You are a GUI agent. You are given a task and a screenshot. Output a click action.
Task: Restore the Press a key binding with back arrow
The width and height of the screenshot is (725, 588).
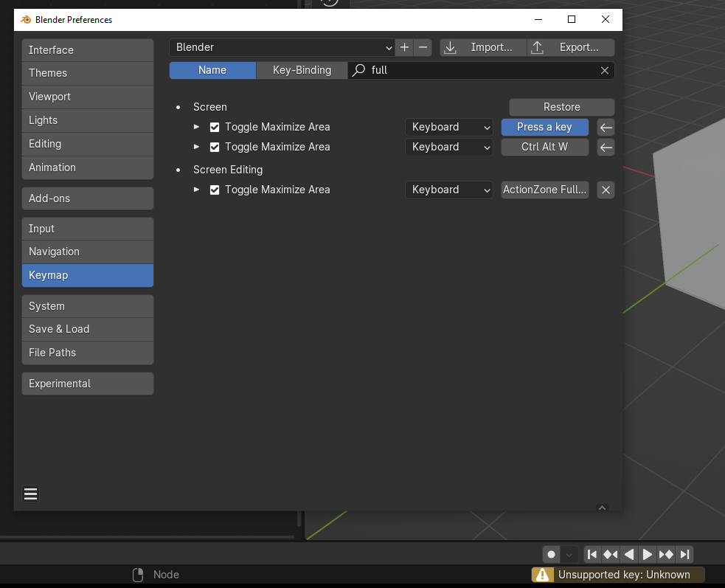[605, 127]
